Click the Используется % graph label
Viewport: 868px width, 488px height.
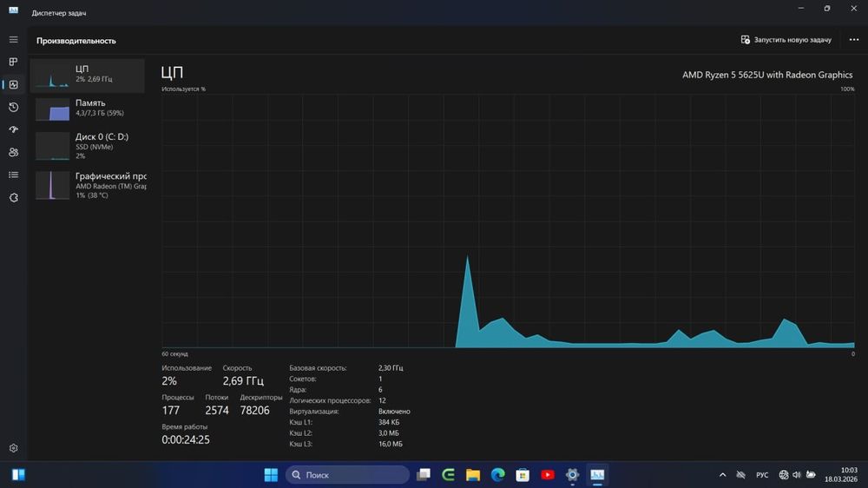183,89
